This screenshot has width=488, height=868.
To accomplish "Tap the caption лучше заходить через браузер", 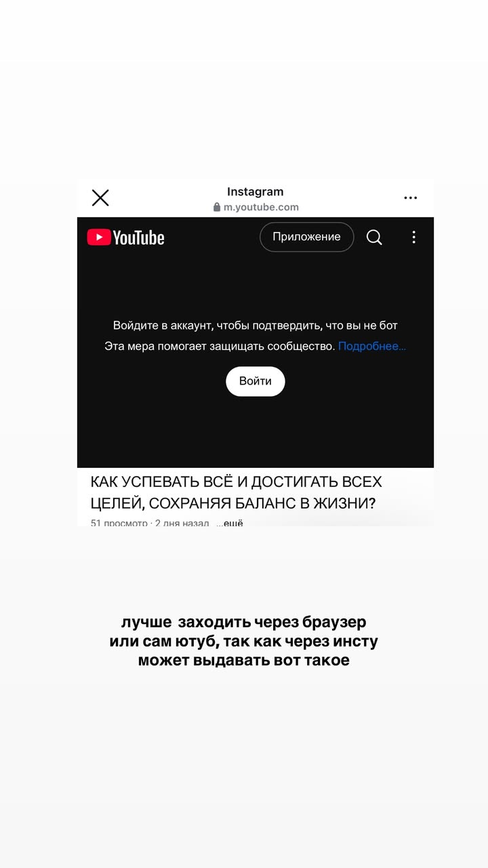I will (244, 622).
